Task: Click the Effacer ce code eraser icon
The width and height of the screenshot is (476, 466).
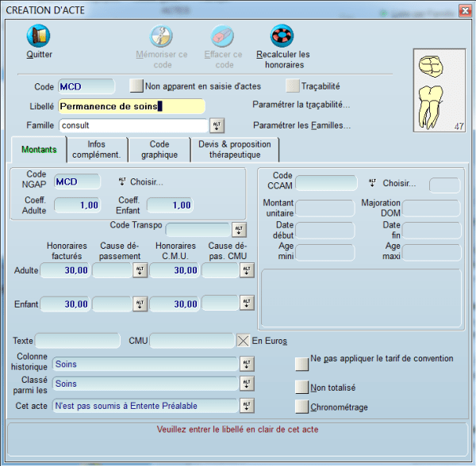Action: pyautogui.click(x=222, y=36)
